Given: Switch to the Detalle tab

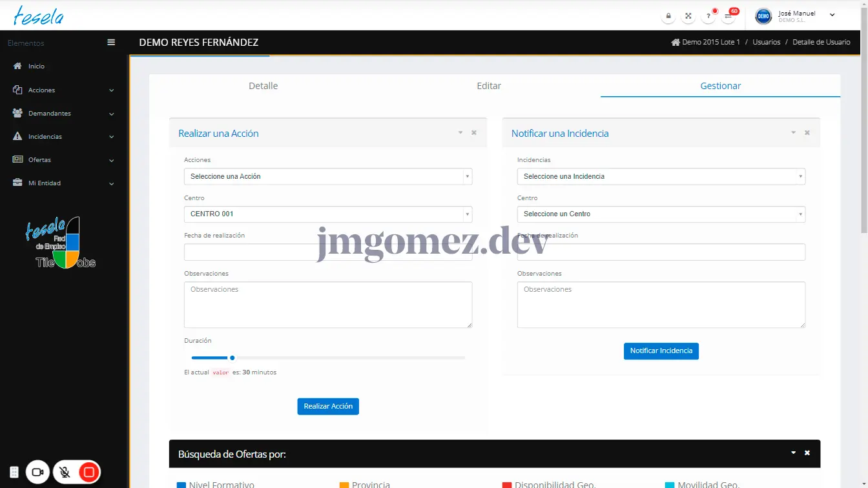Looking at the screenshot, I should coord(263,86).
